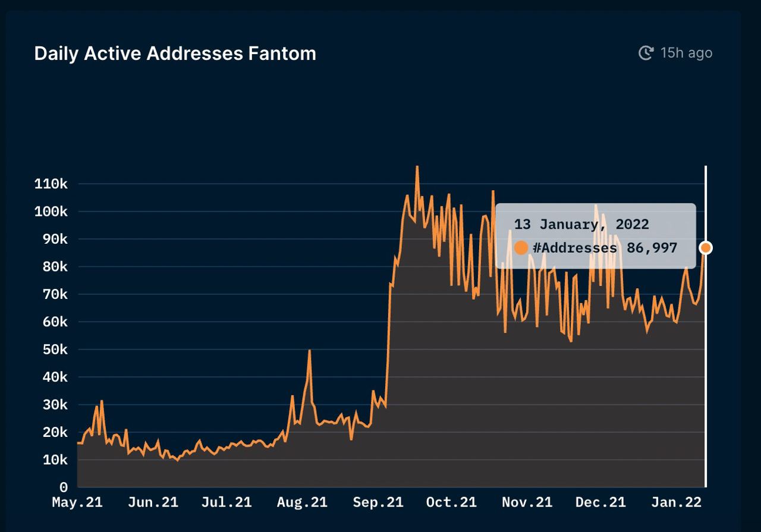
Task: Click the 'Jun.21' x-axis label
Action: pos(153,502)
